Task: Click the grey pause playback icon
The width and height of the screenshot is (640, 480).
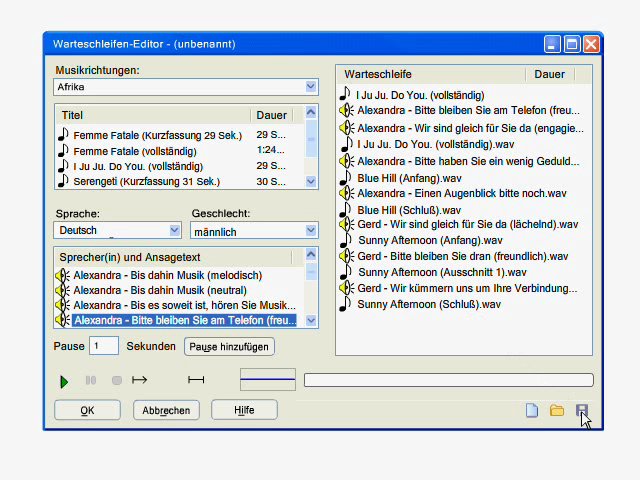Action: point(91,380)
